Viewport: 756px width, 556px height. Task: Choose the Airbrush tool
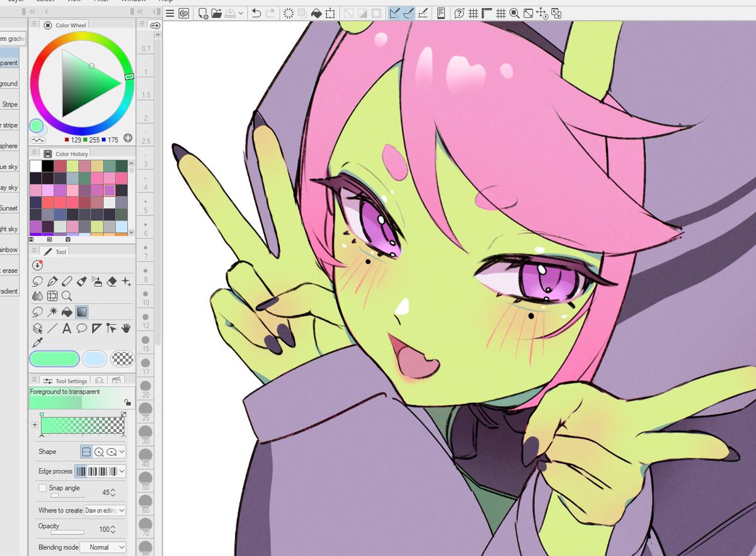pos(97,282)
